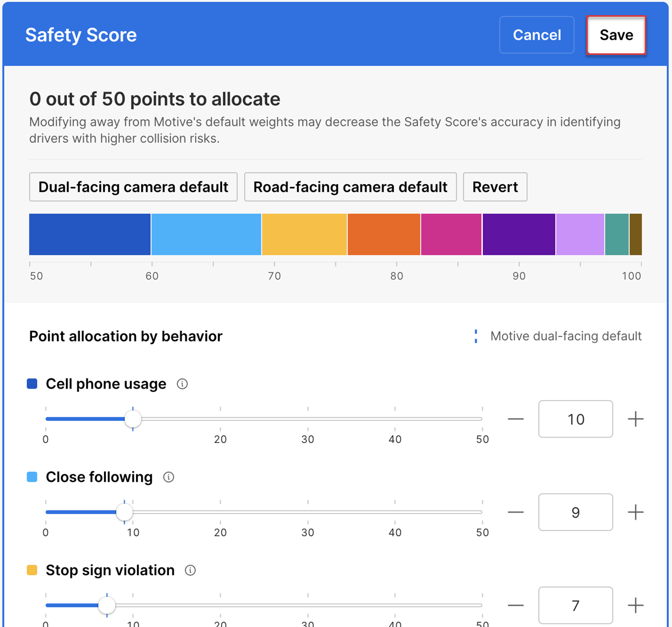Click the info icon beside Close following
Screen dimensions: 672x627
point(168,477)
